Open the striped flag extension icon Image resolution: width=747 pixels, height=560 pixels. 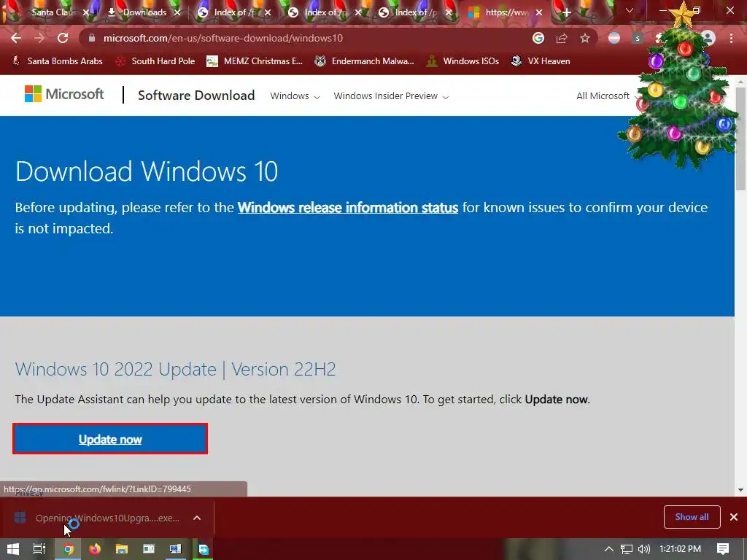click(x=614, y=38)
